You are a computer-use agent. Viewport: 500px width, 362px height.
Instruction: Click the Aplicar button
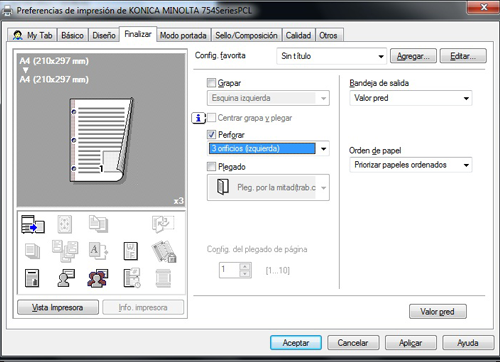point(411,343)
